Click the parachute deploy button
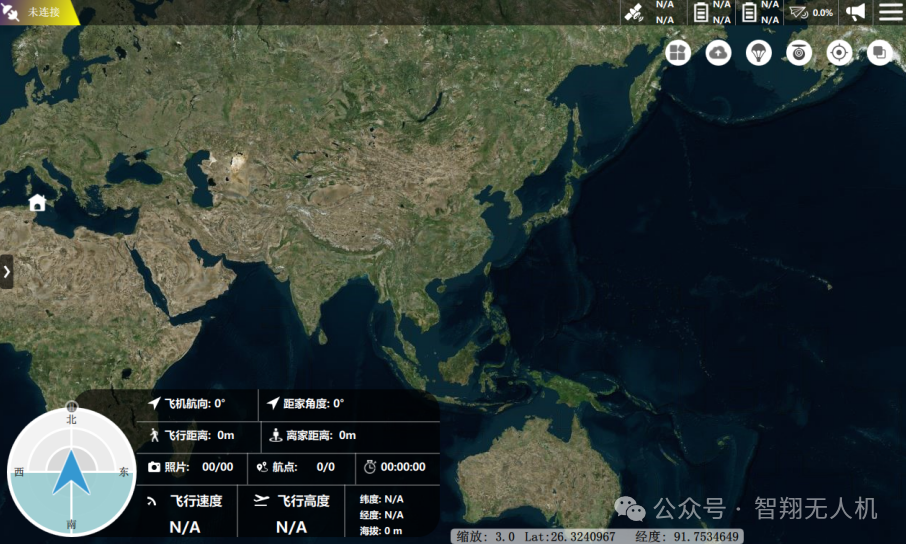The image size is (906, 544). coord(759,53)
